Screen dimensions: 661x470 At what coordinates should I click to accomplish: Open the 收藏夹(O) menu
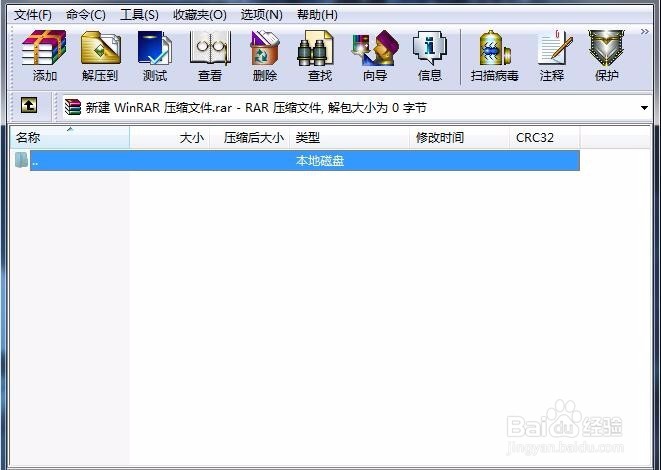coord(200,15)
